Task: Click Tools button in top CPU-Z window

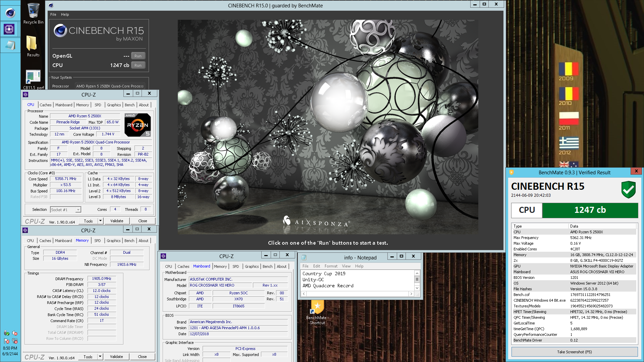Action: click(88, 221)
